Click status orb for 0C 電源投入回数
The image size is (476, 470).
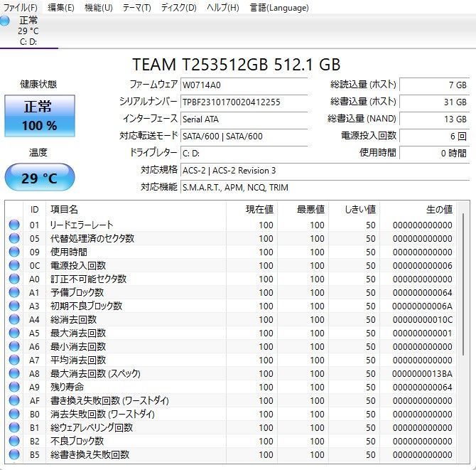pos(14,265)
